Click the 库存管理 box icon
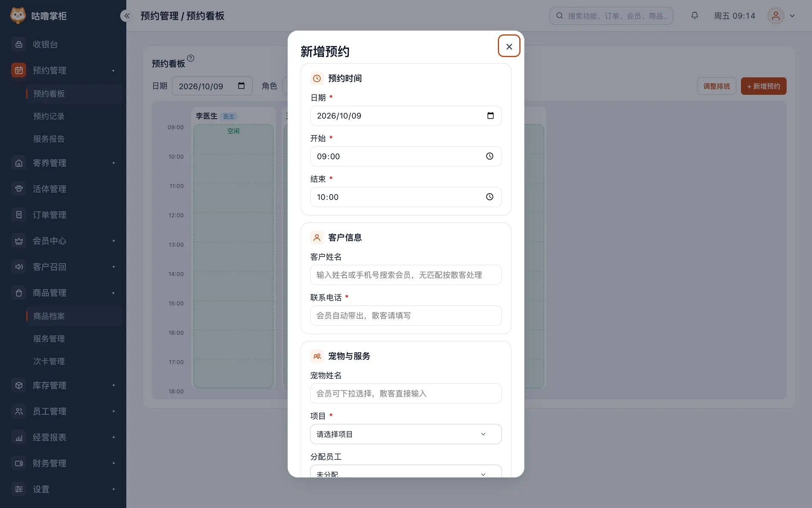The image size is (812, 508). [19, 385]
